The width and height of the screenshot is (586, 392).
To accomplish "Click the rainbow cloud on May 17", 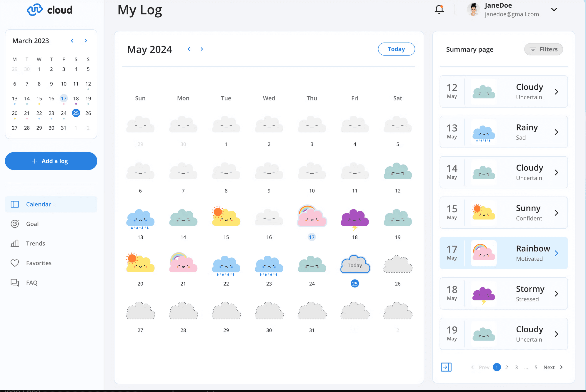I will (312, 216).
